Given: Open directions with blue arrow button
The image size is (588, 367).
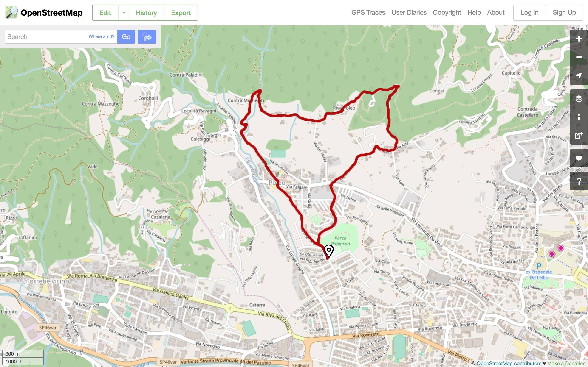Looking at the screenshot, I should tap(147, 37).
